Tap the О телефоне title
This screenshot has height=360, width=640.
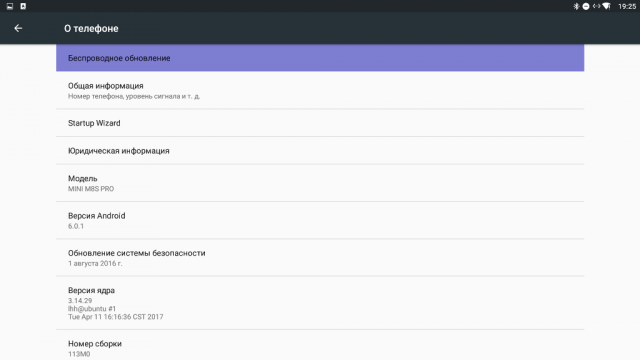91,29
